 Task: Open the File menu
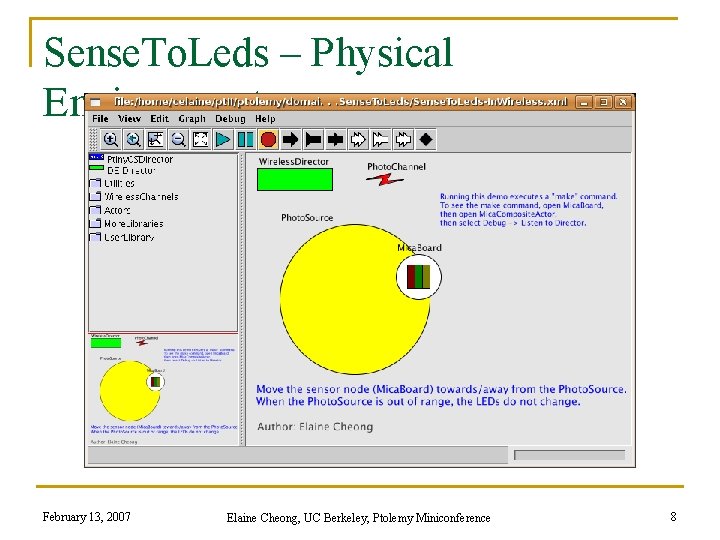coord(100,118)
